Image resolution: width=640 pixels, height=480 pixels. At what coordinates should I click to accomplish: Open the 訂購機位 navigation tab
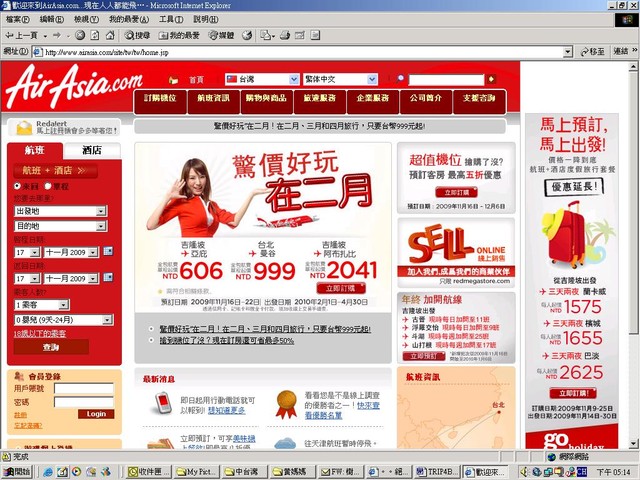pyautogui.click(x=160, y=100)
